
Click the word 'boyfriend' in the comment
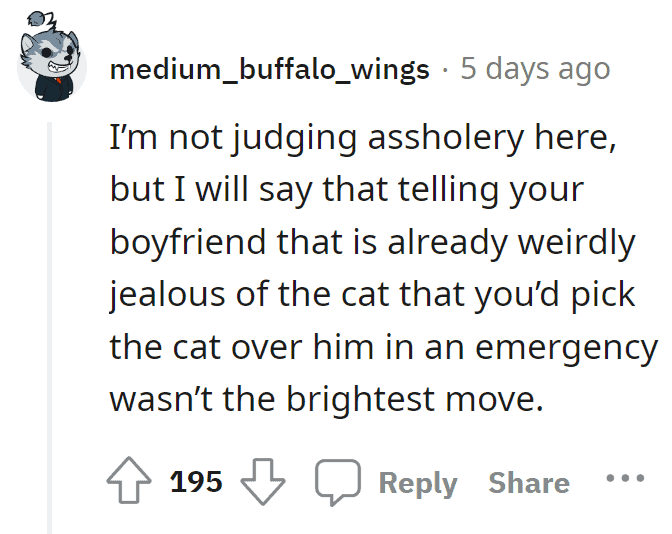coord(188,243)
